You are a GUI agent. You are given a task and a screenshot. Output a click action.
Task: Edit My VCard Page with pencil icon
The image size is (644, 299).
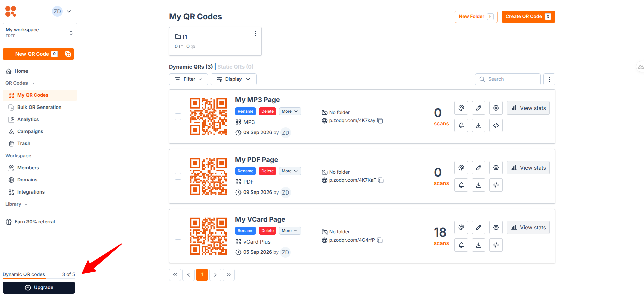[x=479, y=227]
